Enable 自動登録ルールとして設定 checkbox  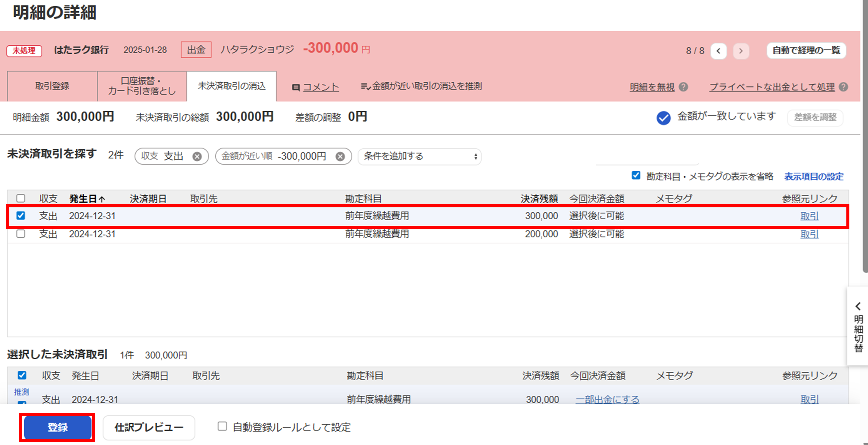tap(222, 426)
